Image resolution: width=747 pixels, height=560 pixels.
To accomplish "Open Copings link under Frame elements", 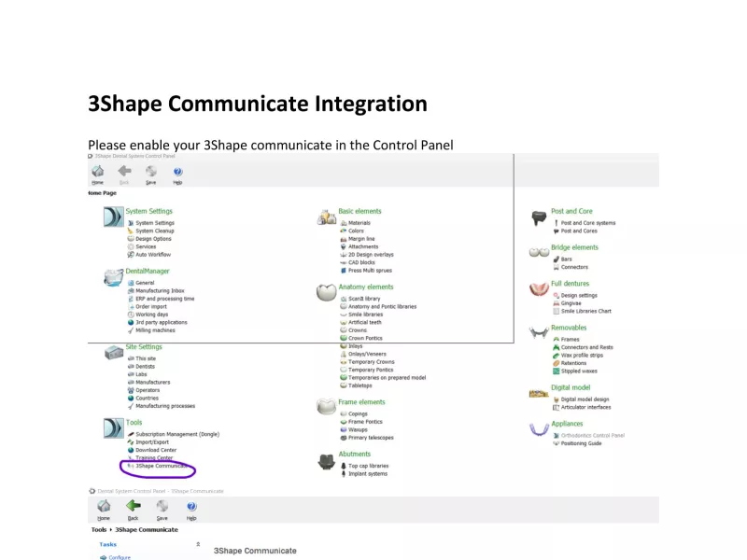I will (x=358, y=413).
